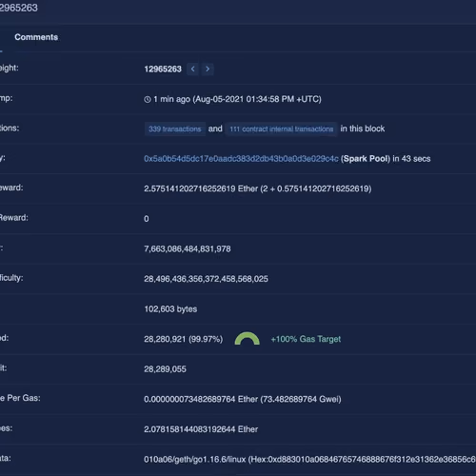Click the gas limit value 28,289,055
476x476 pixels.
point(165,369)
